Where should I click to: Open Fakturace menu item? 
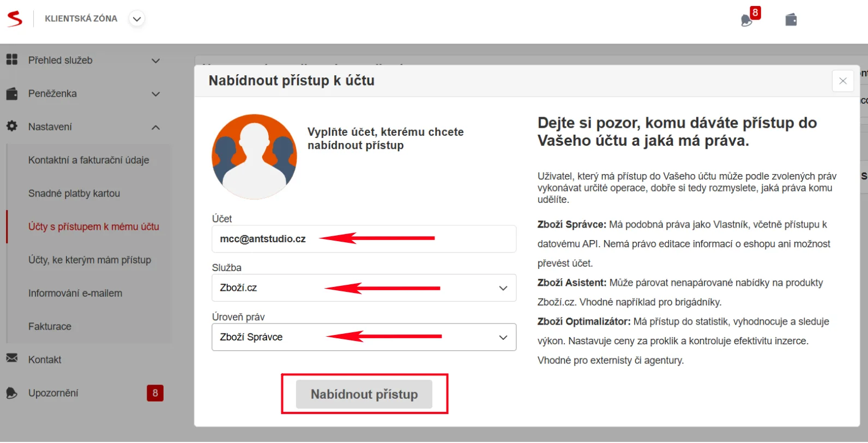click(x=50, y=326)
